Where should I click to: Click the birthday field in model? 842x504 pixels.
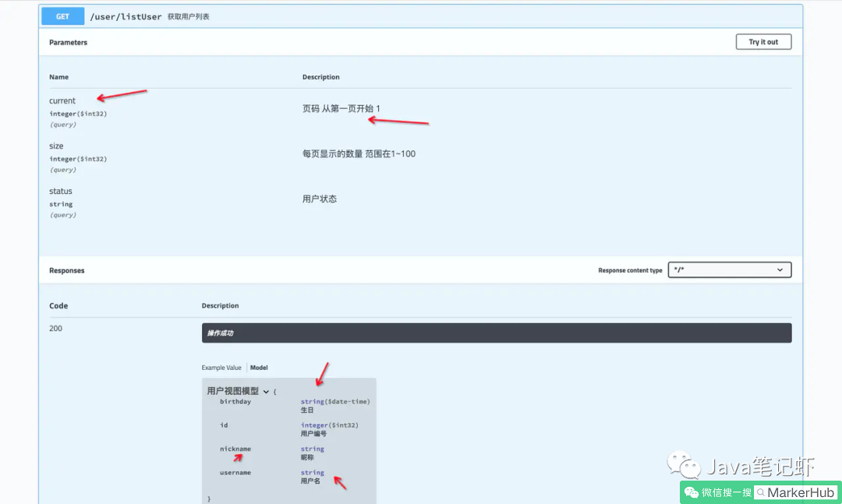[235, 401]
